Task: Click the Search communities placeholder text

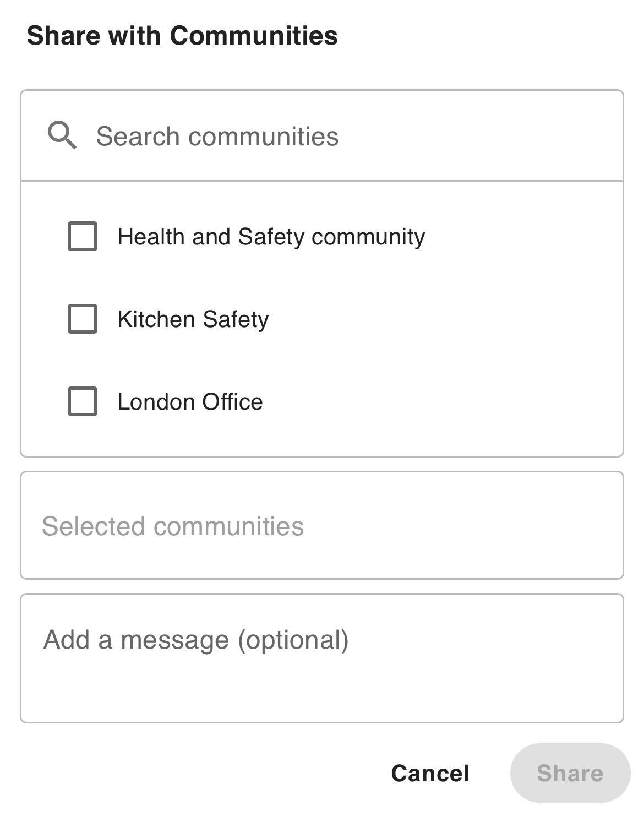Action: tap(217, 137)
